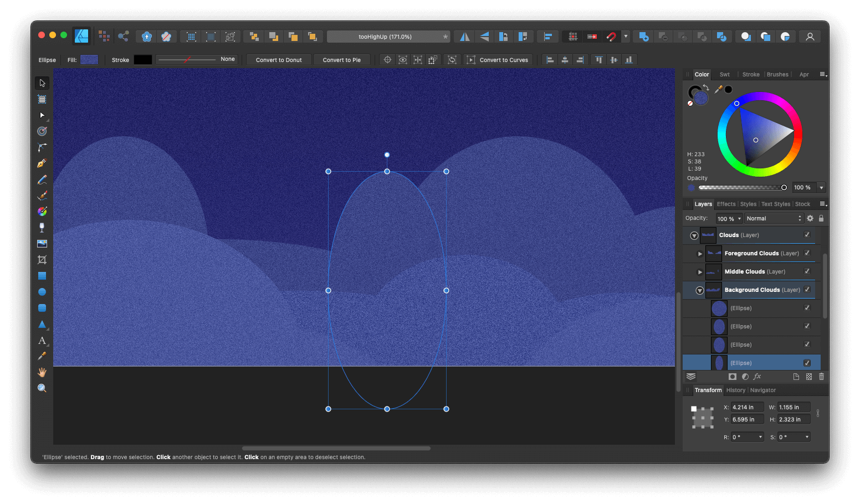Select the Zoom tool
This screenshot has width=860, height=504.
(42, 388)
